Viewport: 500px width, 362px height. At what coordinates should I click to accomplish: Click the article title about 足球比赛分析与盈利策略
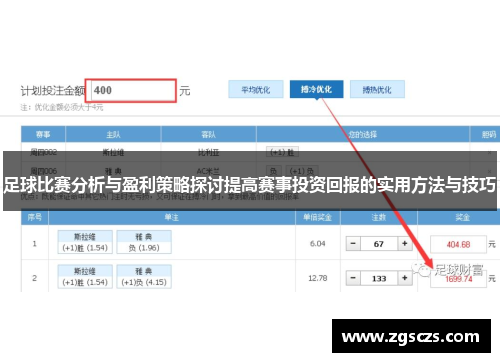[250, 185]
